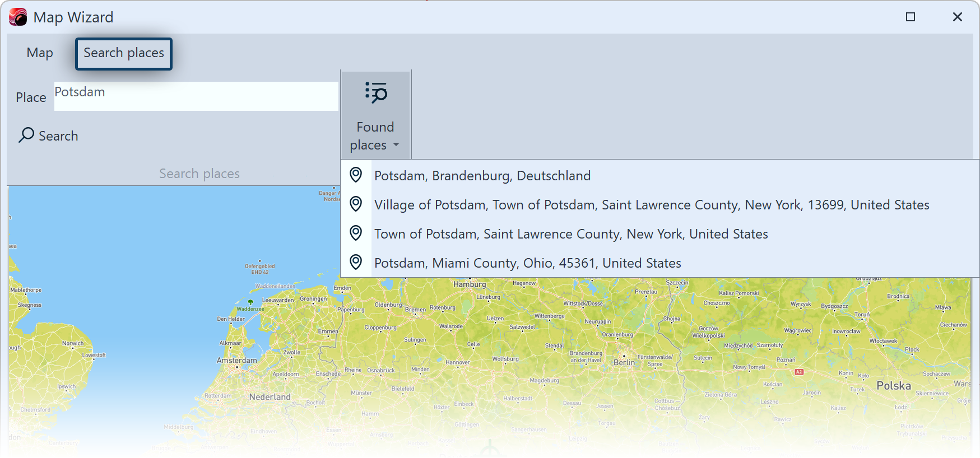This screenshot has height=458, width=980.
Task: Click the magnifier icon next to Search
Action: pos(26,135)
